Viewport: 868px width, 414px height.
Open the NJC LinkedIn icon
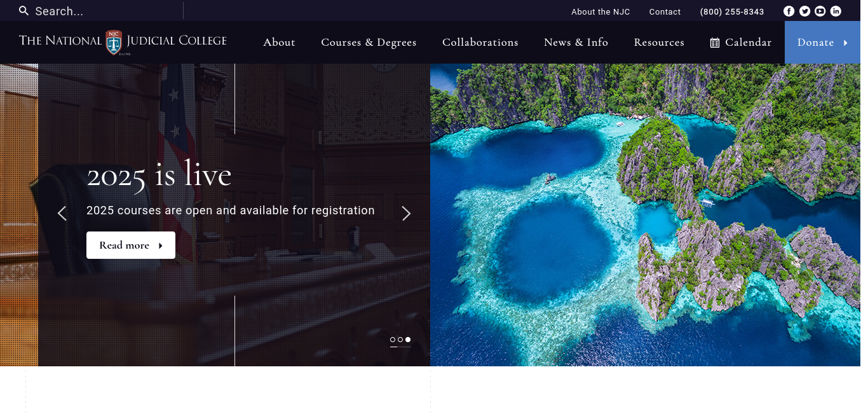pos(836,11)
